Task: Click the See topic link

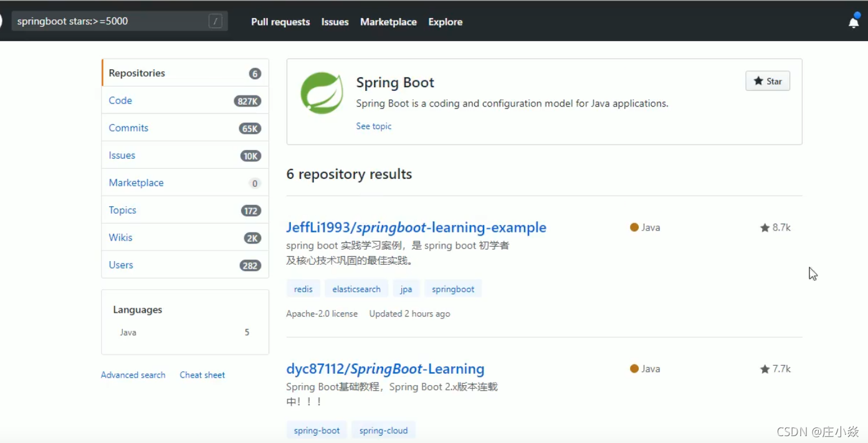Action: tap(374, 126)
